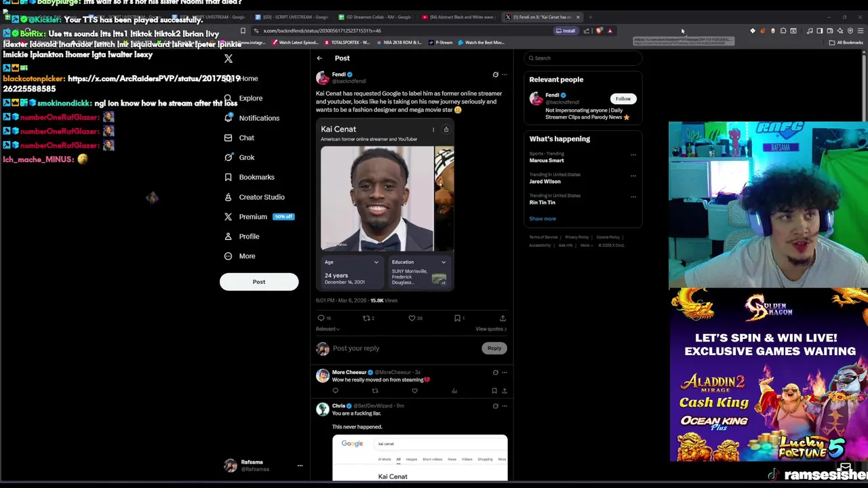Bookmark More Cheesur's comment
868x488 pixels.
(494, 391)
